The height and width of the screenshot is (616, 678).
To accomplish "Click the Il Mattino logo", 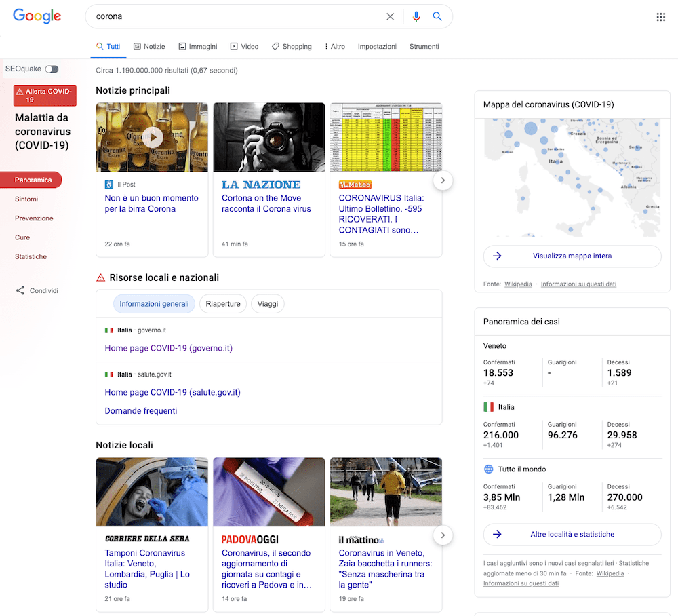I will [361, 540].
